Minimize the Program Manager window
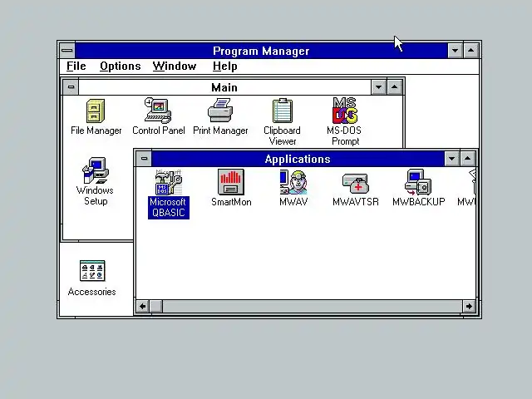The image size is (532, 399). click(x=455, y=51)
